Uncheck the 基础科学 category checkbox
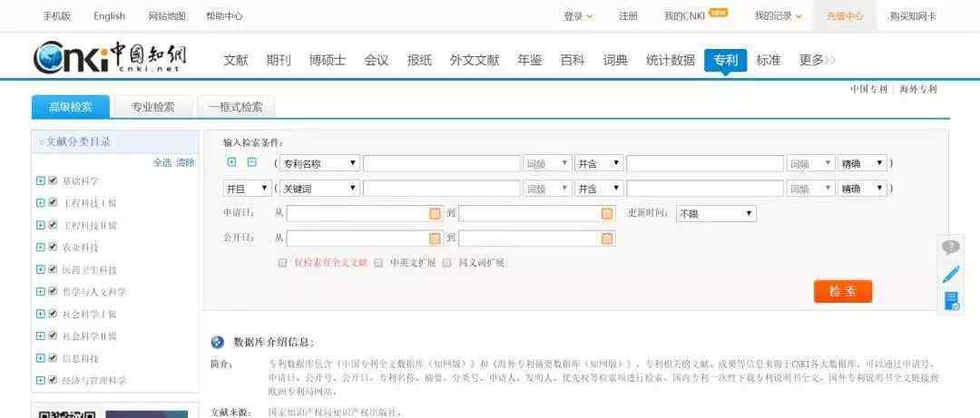 (x=53, y=180)
